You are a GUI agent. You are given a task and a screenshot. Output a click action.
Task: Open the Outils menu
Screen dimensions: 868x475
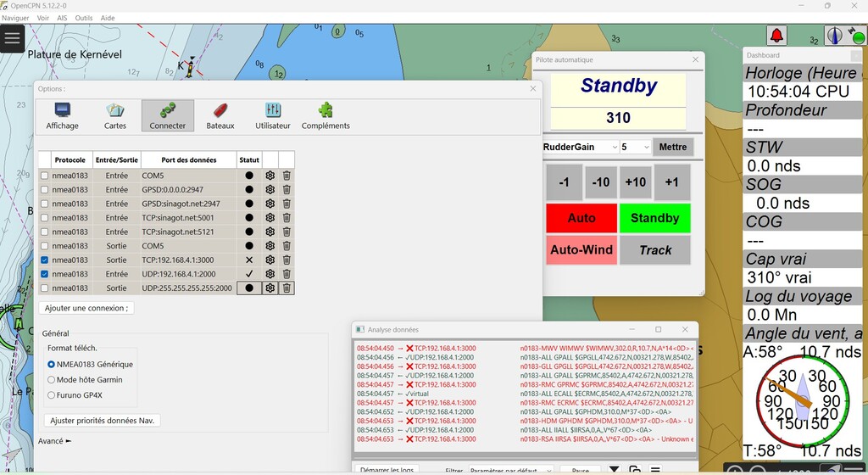tap(84, 18)
